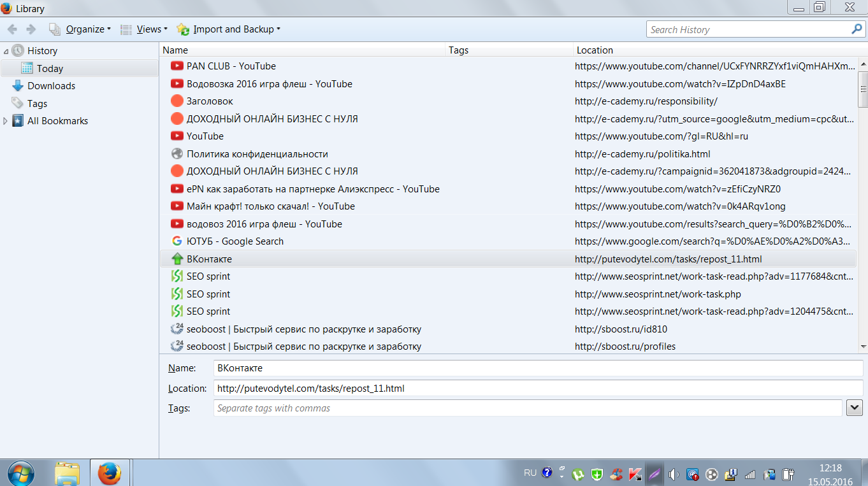
Task: Click the YouTube icon for ePN как заработать
Action: pyautogui.click(x=177, y=189)
